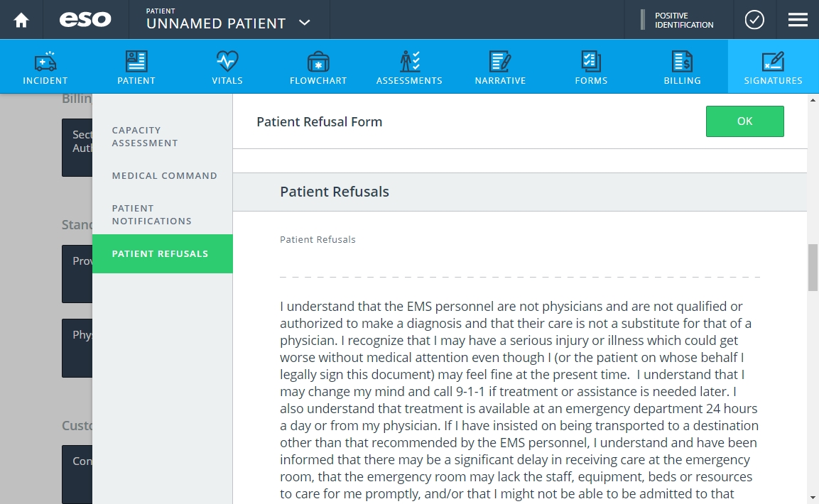Open the hamburger main menu
The image size is (819, 504).
798,20
